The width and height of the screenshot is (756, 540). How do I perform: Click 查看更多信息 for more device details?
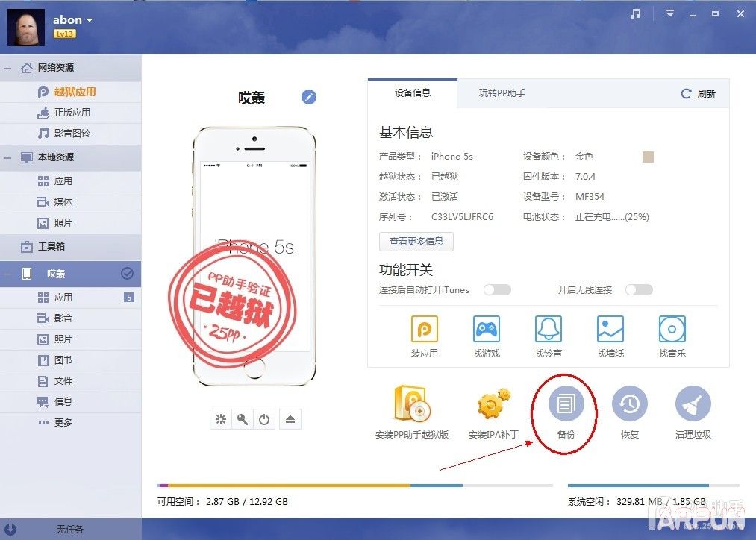(416, 241)
